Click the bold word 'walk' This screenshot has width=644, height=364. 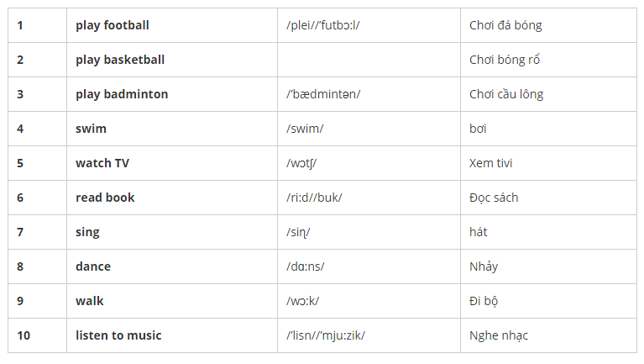click(x=90, y=301)
